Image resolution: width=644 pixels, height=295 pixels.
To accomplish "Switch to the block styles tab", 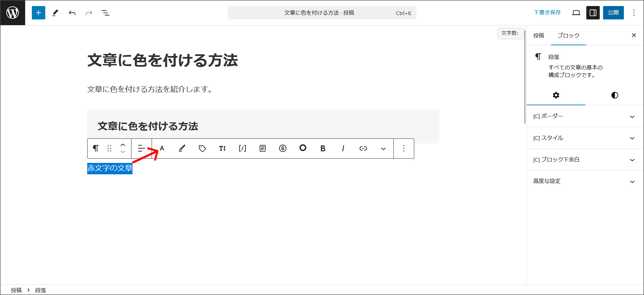I will tap(614, 95).
